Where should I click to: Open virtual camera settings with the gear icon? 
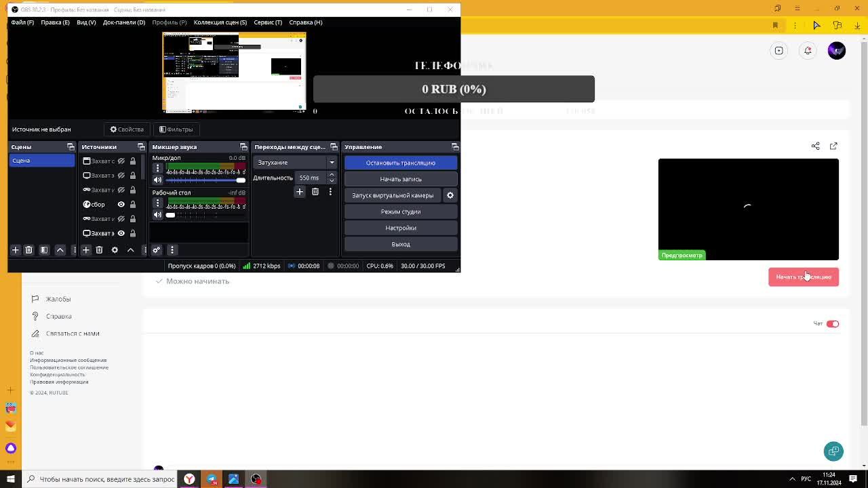pos(450,195)
